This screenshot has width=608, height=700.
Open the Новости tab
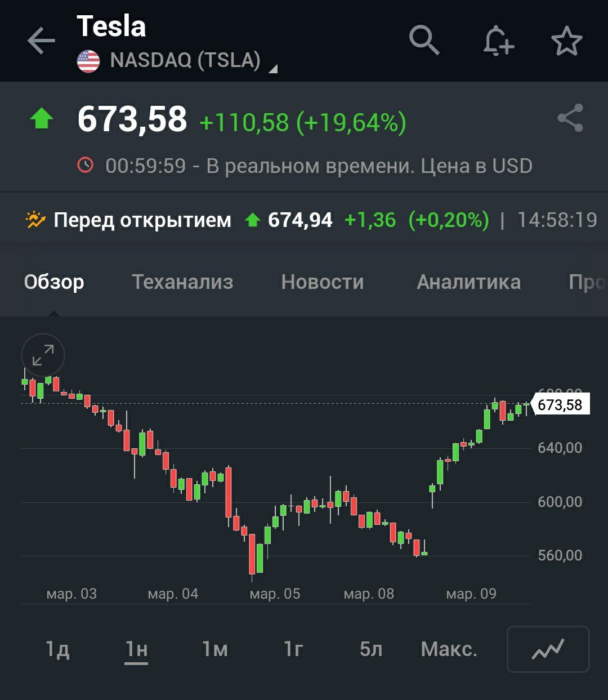(323, 282)
